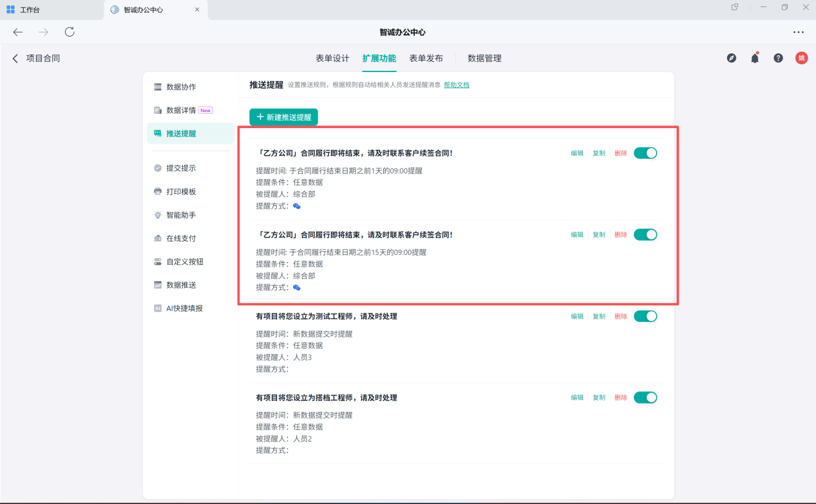Click the browser forward arrow
Screen dimensions: 816x504
click(x=43, y=32)
